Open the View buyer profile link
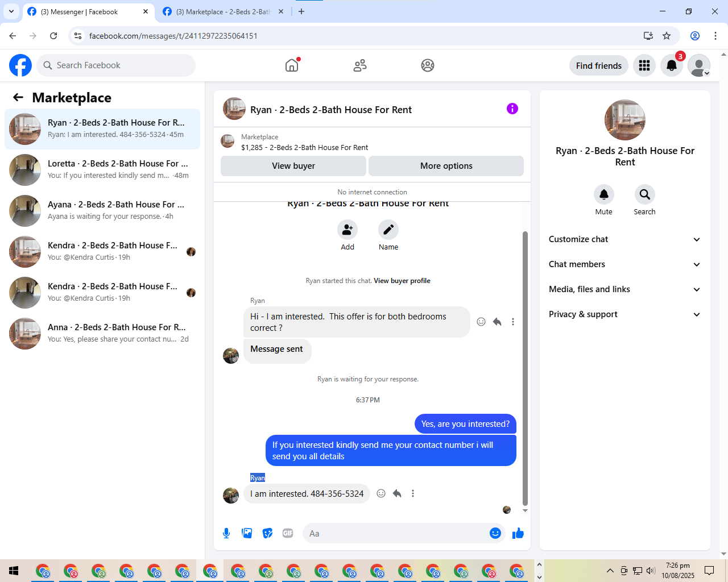The image size is (728, 582). [402, 281]
